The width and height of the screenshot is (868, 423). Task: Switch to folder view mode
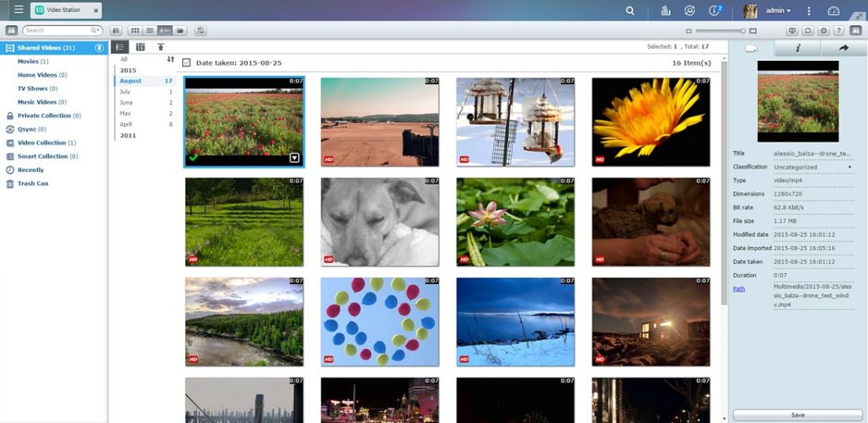pos(179,30)
